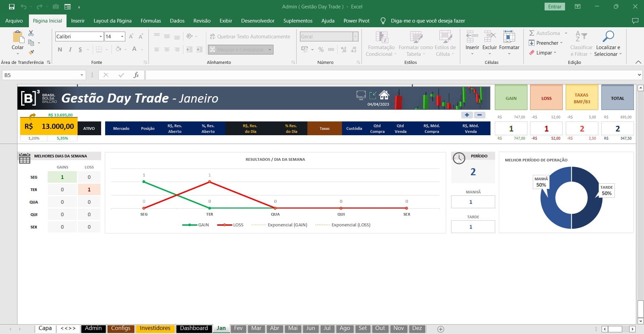Screen dimensions: 644x334
Task: Click the Name Box showing B5
Action: point(44,75)
